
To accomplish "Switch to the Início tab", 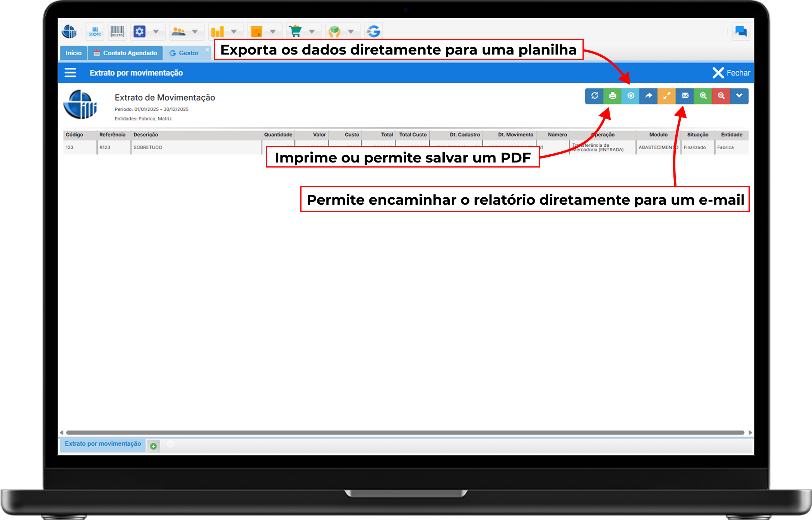I will 74,53.
